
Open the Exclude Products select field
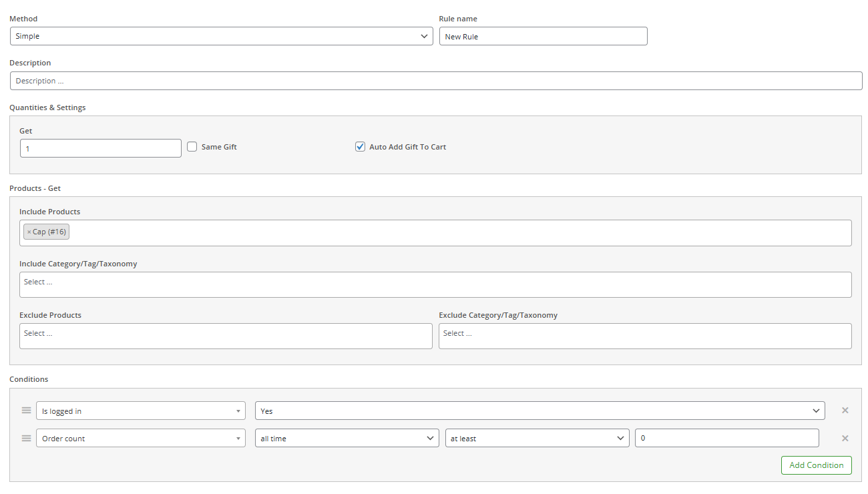coord(226,336)
